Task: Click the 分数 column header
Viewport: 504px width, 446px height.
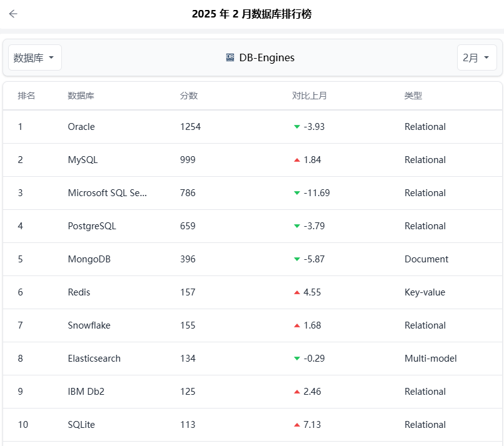Action: coord(189,96)
